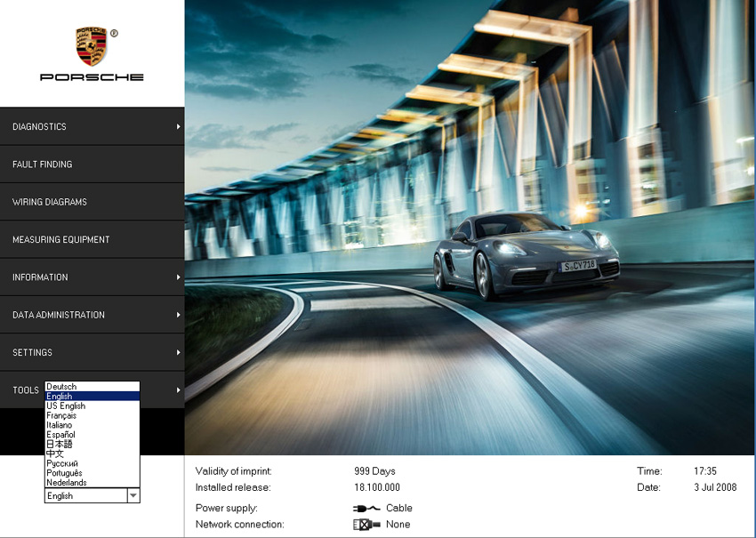The image size is (756, 538).
Task: Expand the Data Administration submenu arrow
Action: click(179, 314)
